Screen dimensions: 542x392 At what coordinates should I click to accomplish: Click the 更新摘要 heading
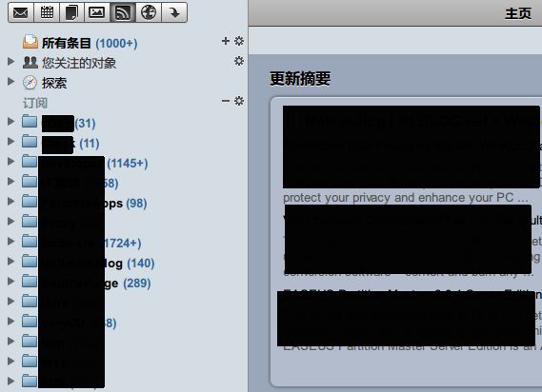tap(300, 78)
